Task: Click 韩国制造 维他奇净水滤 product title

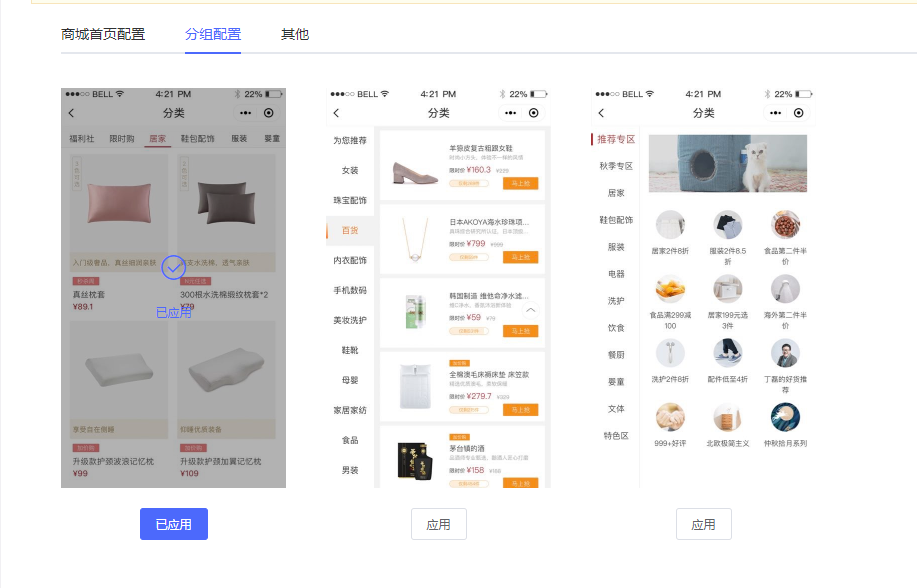Action: tap(489, 296)
